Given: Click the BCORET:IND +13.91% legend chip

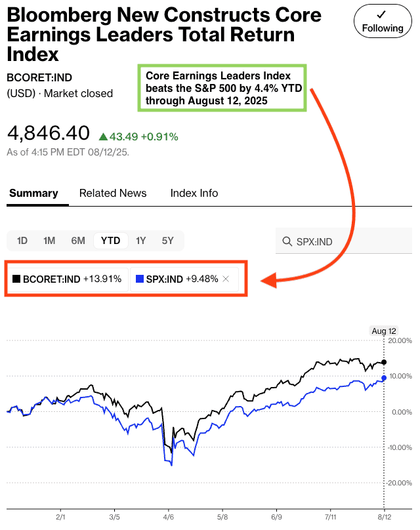Looking at the screenshot, I should point(68,279).
